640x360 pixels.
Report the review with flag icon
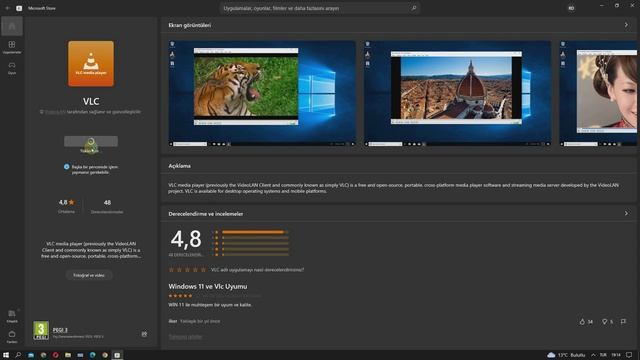623,322
